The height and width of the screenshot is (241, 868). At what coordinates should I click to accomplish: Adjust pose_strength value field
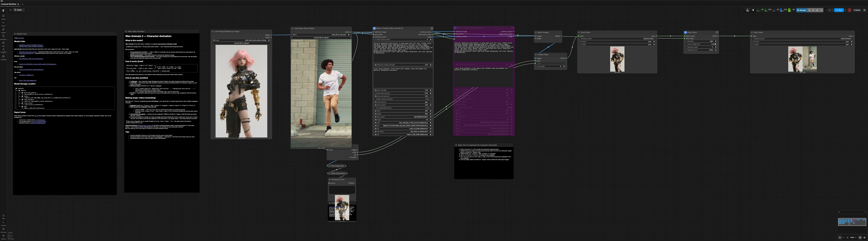403,90
